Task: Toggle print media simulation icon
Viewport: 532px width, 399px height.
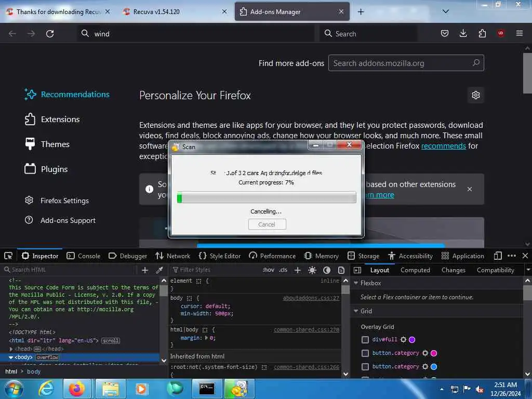Action: click(x=341, y=270)
